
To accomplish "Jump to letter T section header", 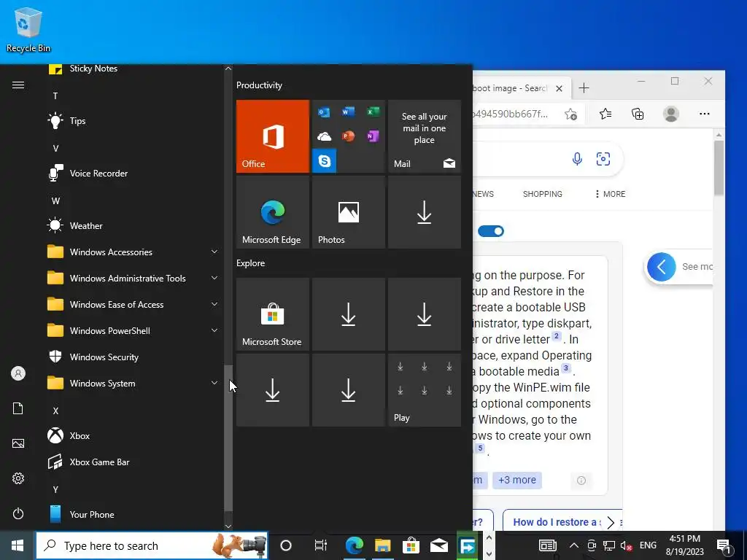I will point(55,96).
